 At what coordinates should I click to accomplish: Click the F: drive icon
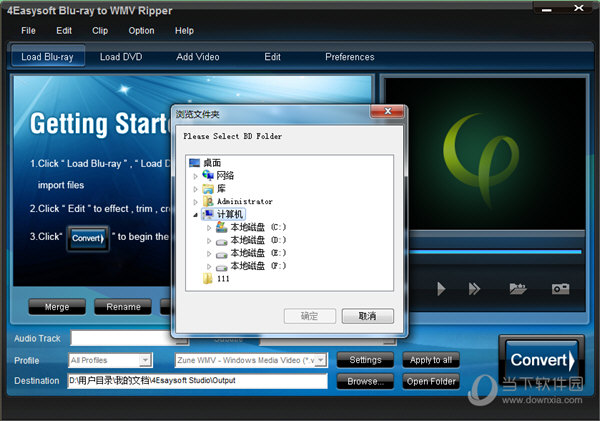(222, 267)
